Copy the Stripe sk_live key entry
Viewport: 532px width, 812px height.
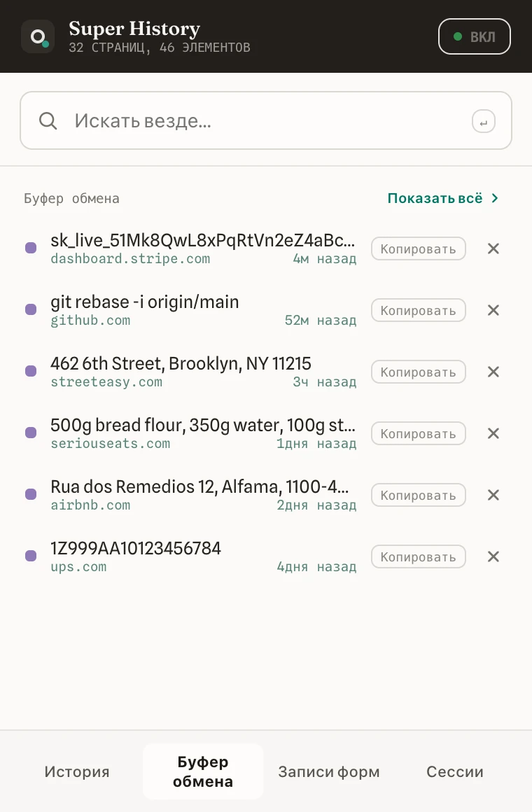419,248
